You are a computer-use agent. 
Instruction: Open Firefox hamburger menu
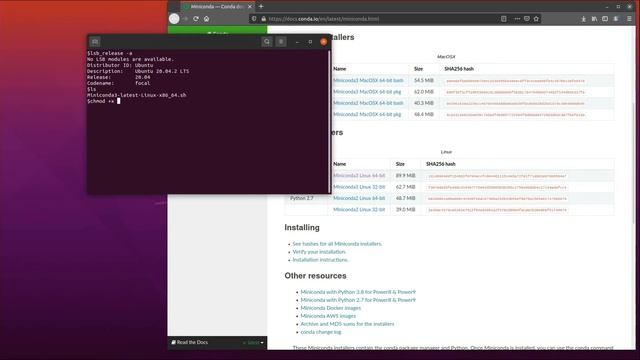(x=629, y=19)
